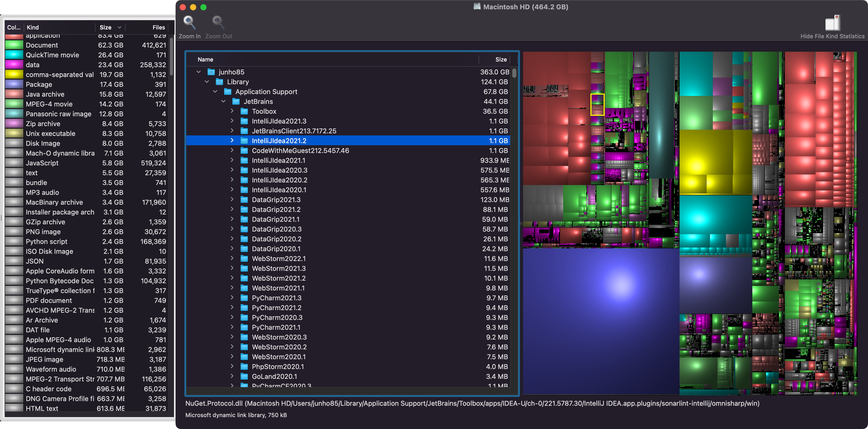Click the Zoom Out magnifier icon
868x429 pixels.
pos(218,23)
